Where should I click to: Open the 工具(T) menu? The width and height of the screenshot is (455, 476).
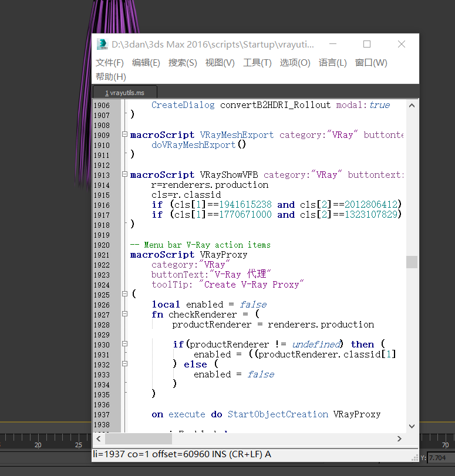[257, 63]
